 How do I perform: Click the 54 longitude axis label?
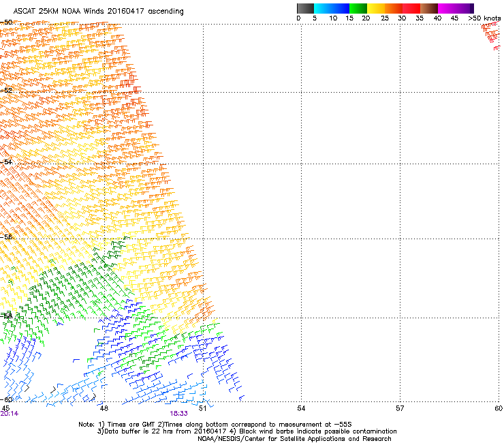point(301,408)
